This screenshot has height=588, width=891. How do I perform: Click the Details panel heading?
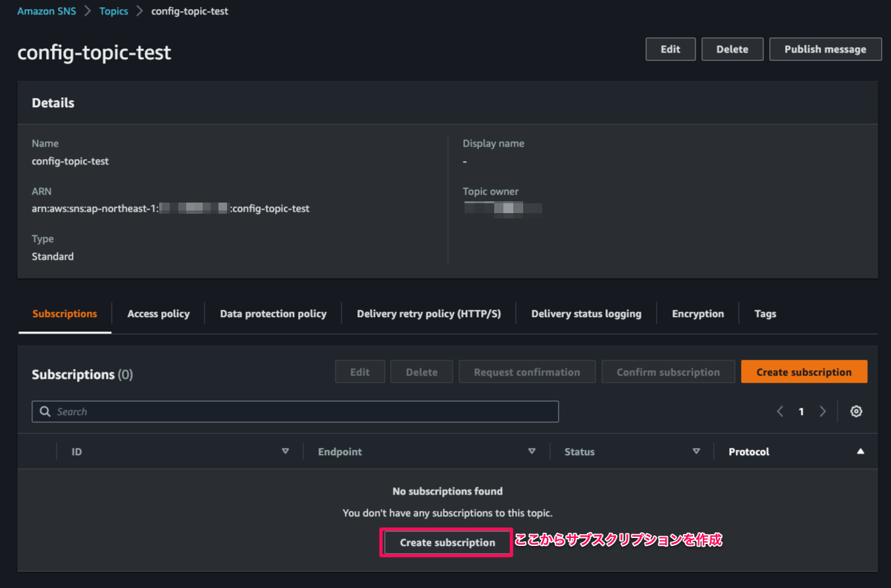point(53,103)
